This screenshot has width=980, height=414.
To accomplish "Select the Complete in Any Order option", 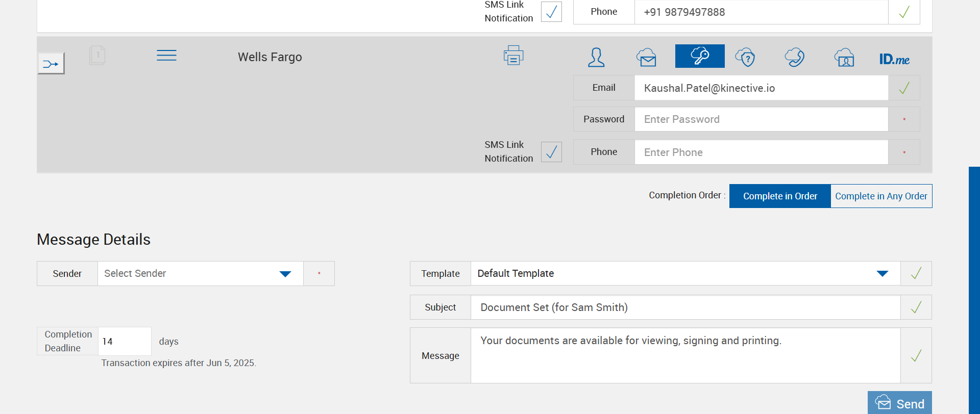I will tap(881, 196).
